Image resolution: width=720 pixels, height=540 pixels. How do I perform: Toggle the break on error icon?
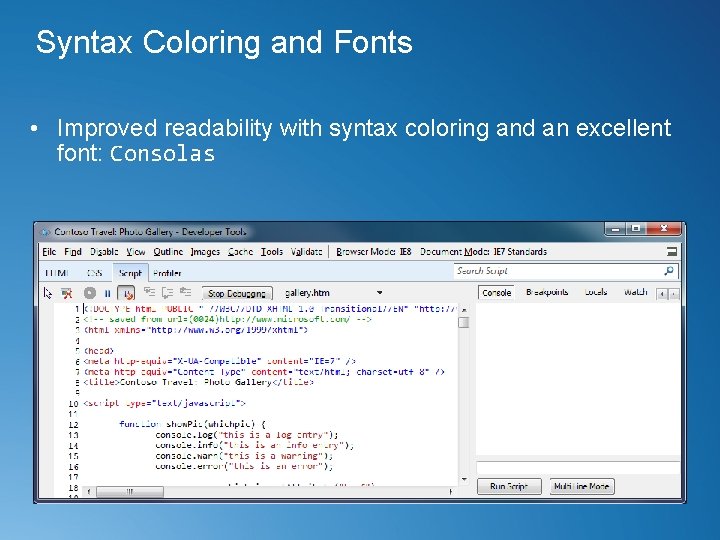pyautogui.click(x=126, y=293)
